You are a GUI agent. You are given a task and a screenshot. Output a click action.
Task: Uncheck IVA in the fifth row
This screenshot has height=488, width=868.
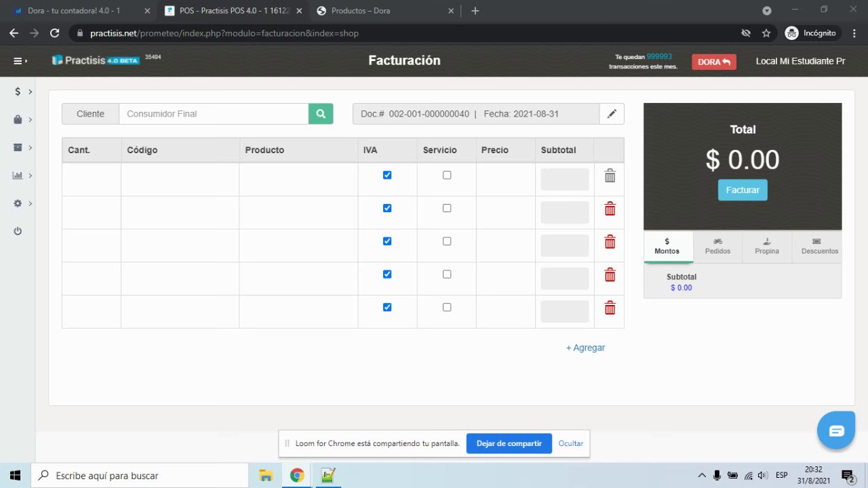(x=387, y=307)
